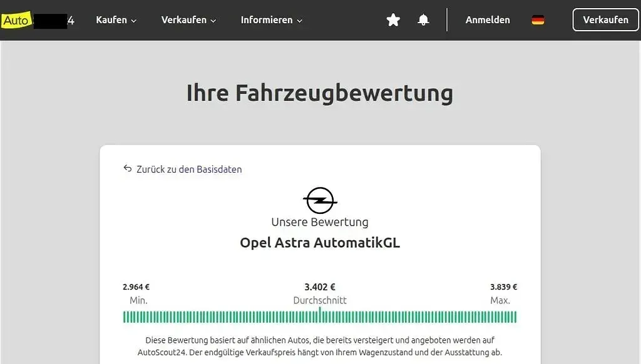Viewport: 641px width, 364px height.
Task: Expand the chevron next to Kaufen
Action: [x=133, y=21]
